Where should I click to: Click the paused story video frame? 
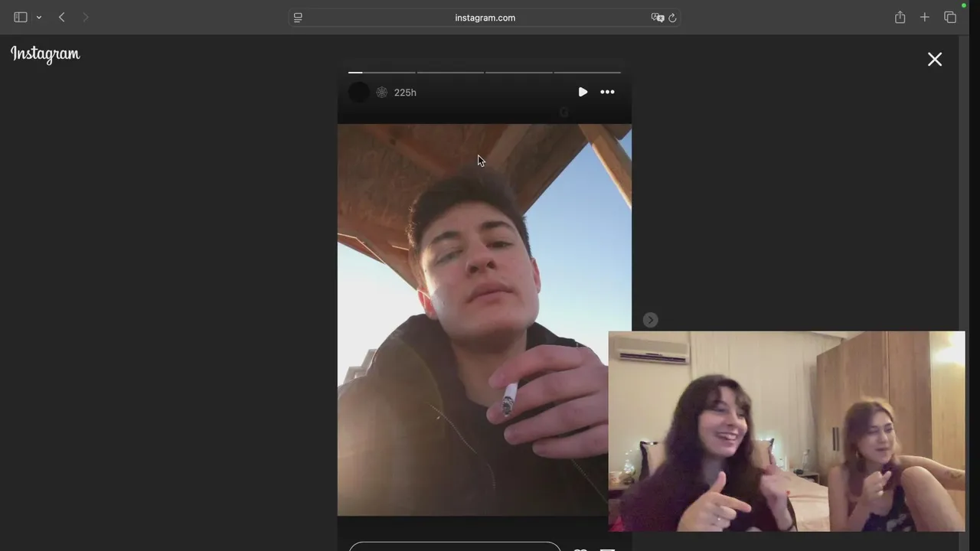[484, 320]
